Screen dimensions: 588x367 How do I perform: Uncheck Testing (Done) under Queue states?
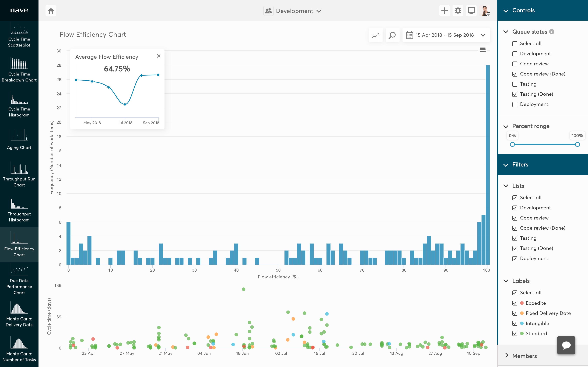coord(515,94)
